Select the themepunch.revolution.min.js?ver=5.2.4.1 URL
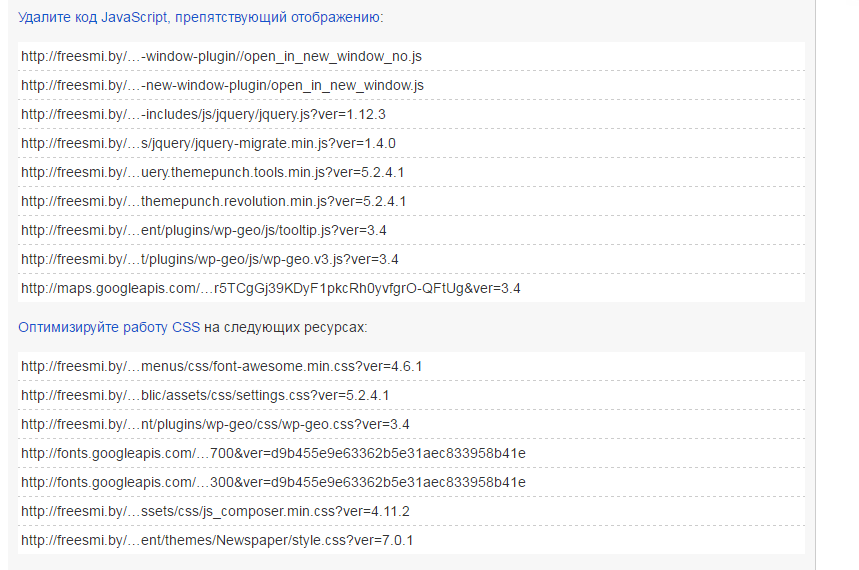859x570 pixels. tap(214, 202)
